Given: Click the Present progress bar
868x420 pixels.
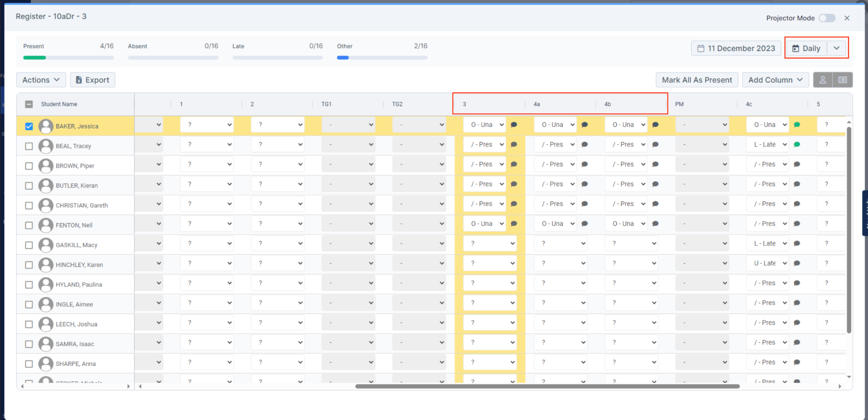Looking at the screenshot, I should (68, 57).
